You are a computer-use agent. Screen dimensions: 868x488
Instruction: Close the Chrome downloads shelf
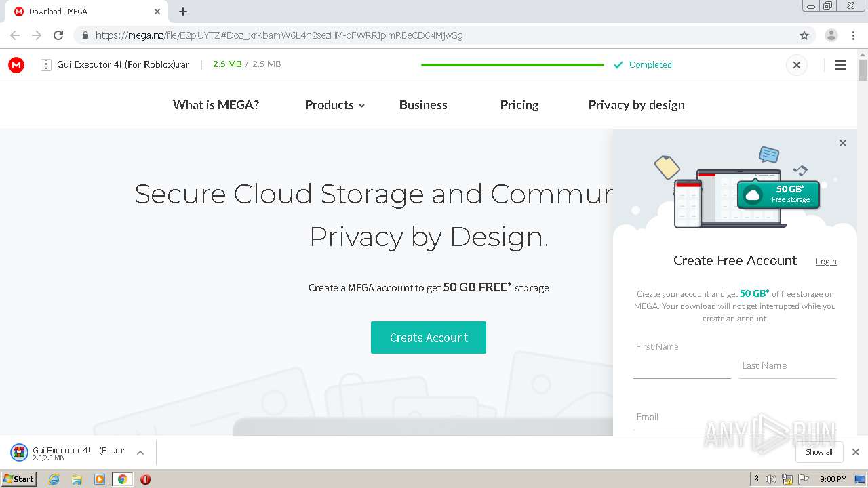(x=856, y=452)
